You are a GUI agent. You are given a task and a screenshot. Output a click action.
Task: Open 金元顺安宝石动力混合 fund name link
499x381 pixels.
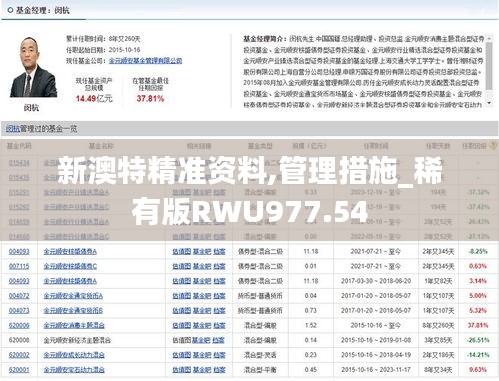click(x=74, y=370)
